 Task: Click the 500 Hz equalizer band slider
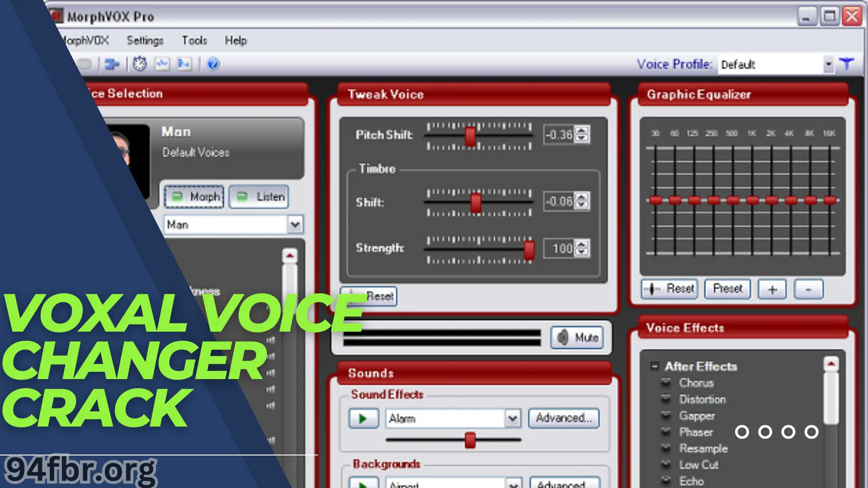tap(733, 200)
